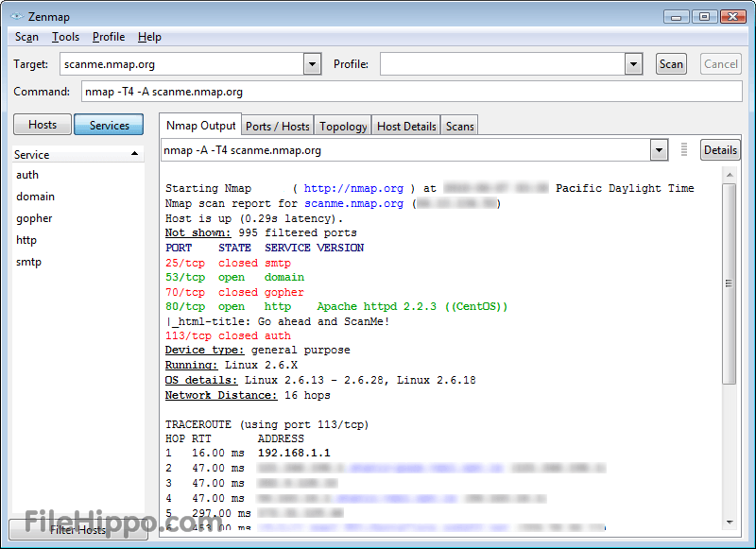The width and height of the screenshot is (756, 549).
Task: Open the http://nmap.org link
Action: tap(353, 188)
